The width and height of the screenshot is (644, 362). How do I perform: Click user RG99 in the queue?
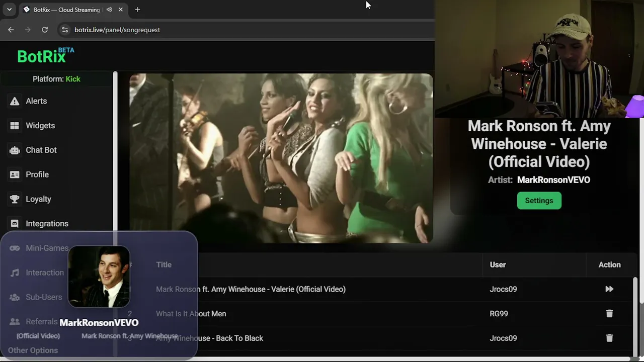tap(499, 314)
